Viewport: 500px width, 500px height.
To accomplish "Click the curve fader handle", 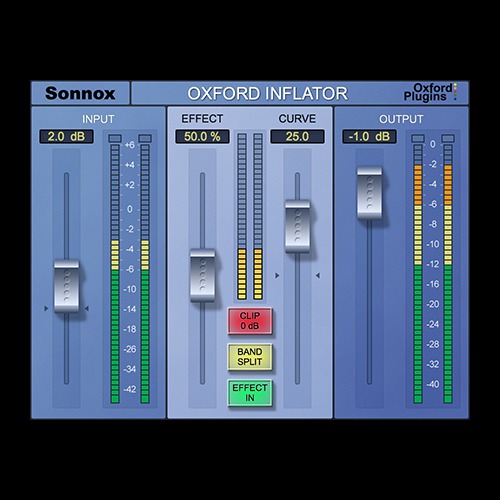I will click(x=298, y=226).
